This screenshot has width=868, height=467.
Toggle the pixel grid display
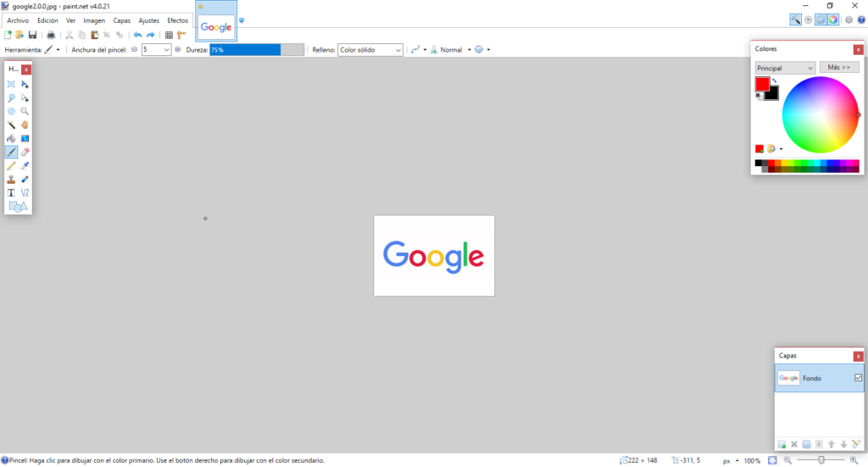click(x=169, y=35)
